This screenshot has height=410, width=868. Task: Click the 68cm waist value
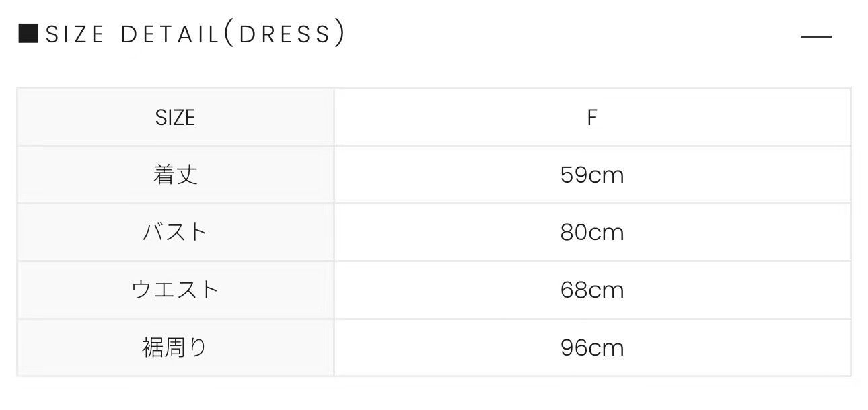click(x=592, y=290)
